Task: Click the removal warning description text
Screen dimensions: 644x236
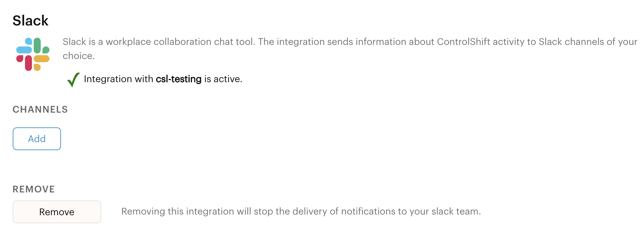Action: click(301, 212)
